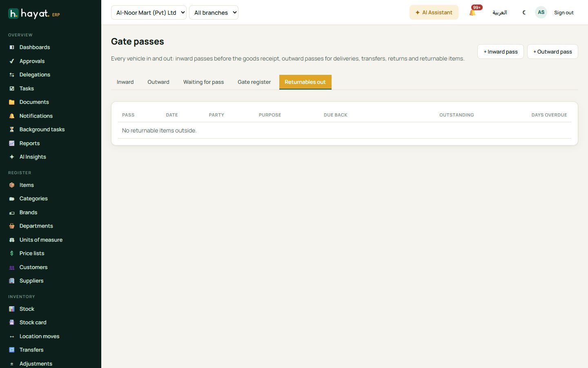
Task: Open the All branches dropdown
Action: [x=214, y=13]
